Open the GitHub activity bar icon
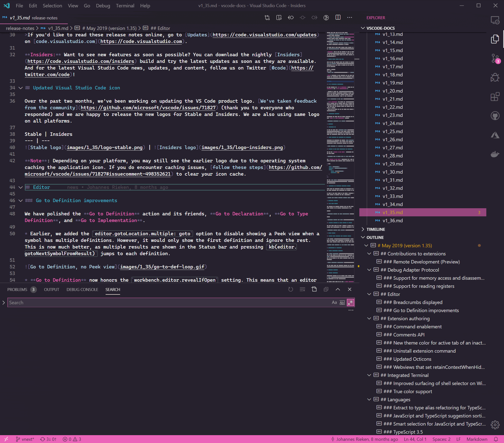 [495, 116]
